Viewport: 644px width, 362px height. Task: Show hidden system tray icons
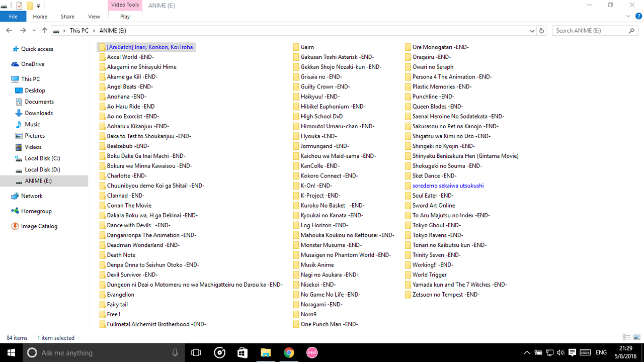[x=527, y=352]
